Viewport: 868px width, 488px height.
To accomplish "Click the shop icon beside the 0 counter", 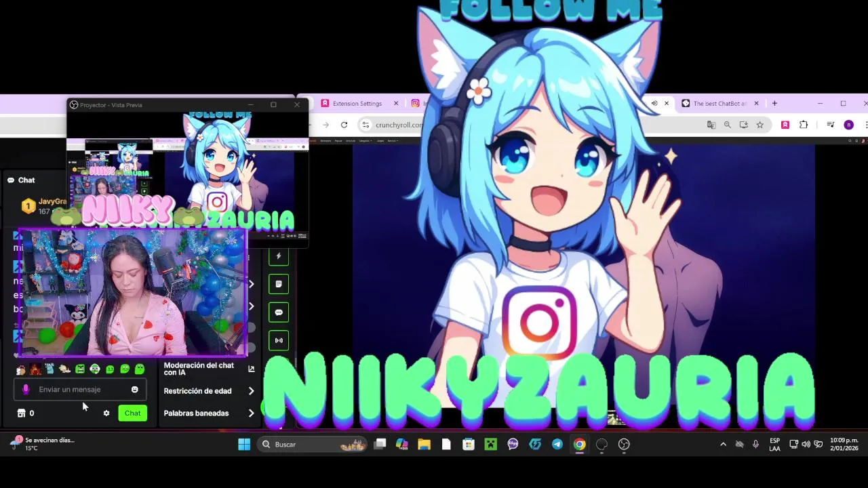I will point(21,413).
